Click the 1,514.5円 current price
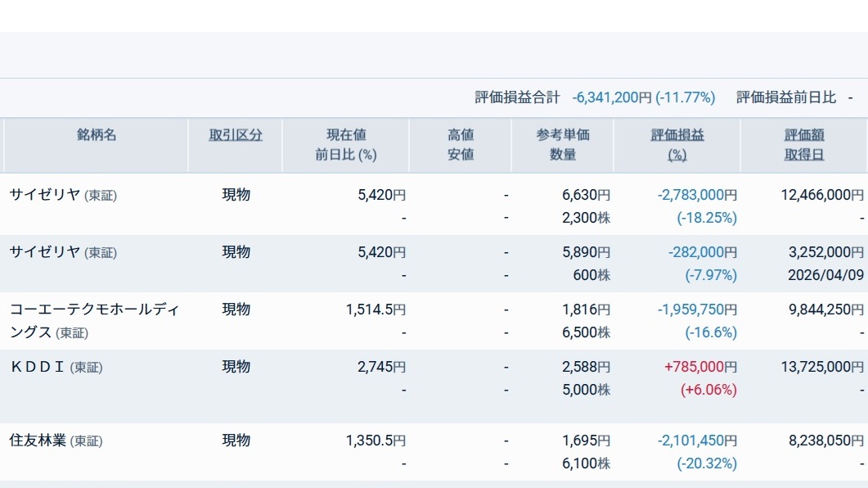 376,310
